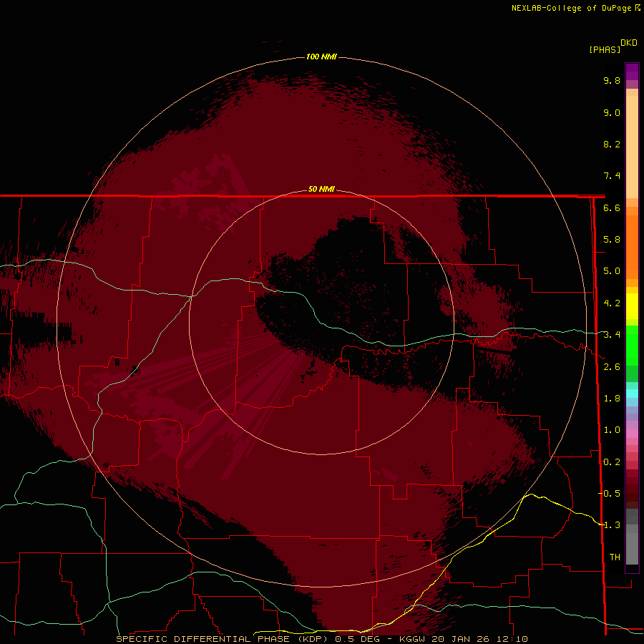Click the 12:10 timestamp in caption

click(x=513, y=639)
